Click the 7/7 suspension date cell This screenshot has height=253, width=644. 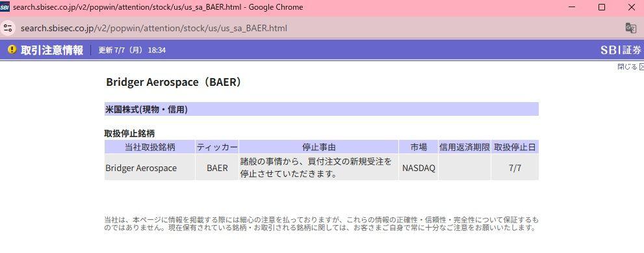[x=515, y=167]
